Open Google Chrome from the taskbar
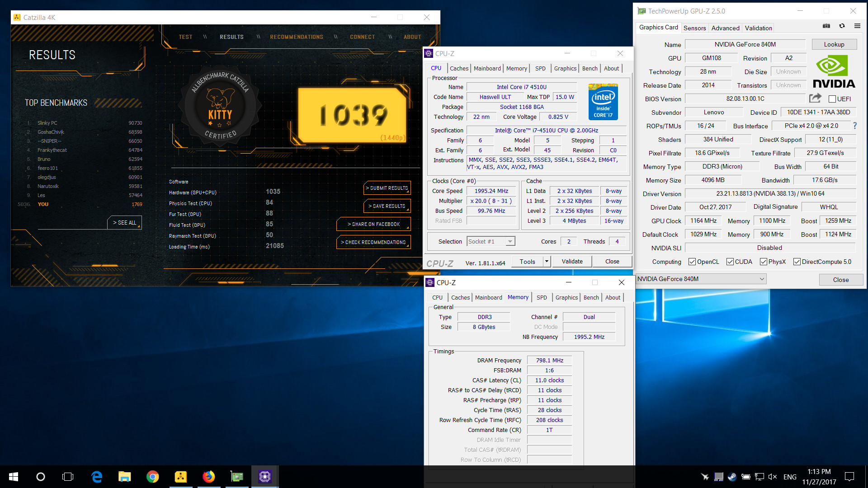 153,477
